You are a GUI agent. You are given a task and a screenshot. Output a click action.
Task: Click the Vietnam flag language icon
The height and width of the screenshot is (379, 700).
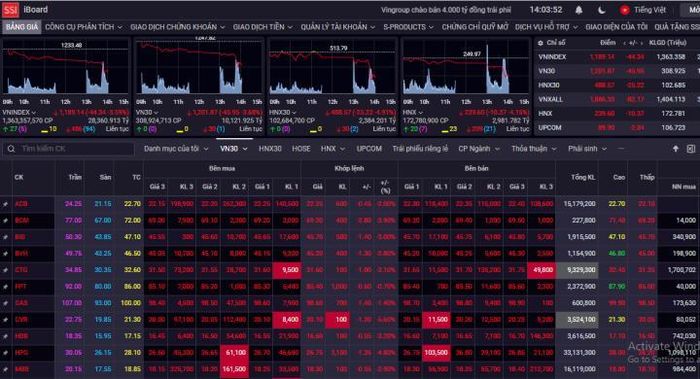pyautogui.click(x=624, y=10)
